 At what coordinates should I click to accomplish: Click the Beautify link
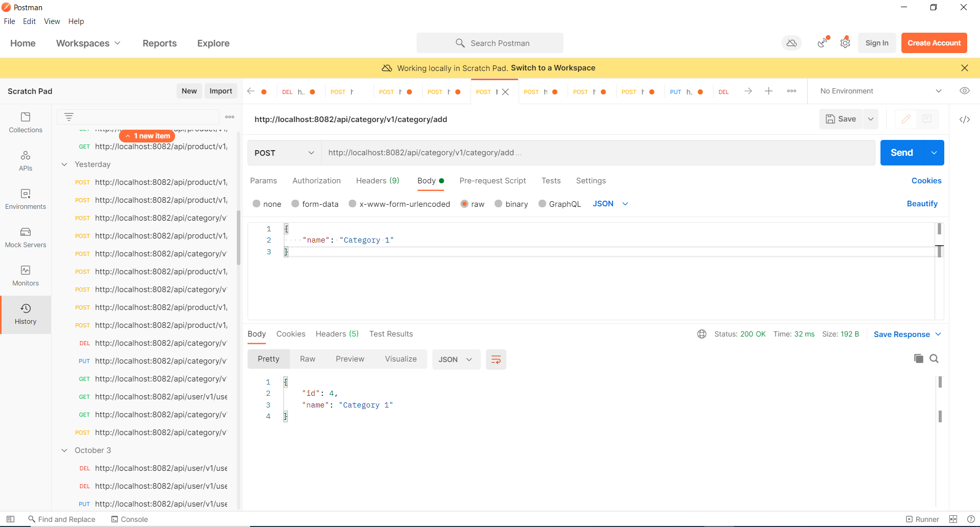pos(922,204)
